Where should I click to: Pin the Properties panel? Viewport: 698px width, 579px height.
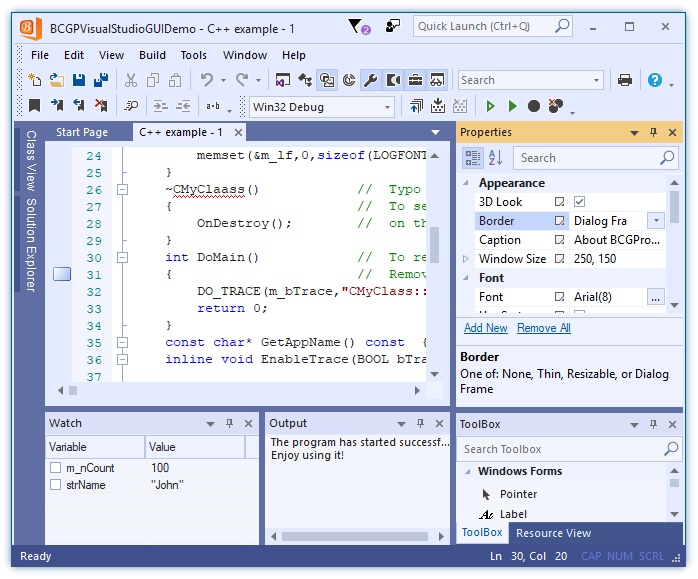[x=653, y=132]
